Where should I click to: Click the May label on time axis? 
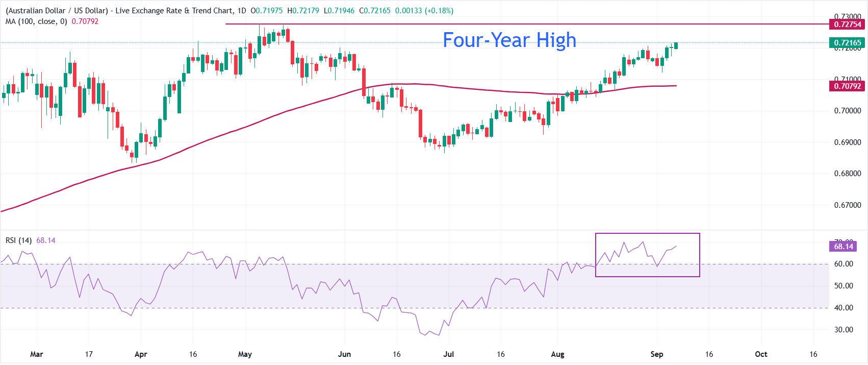[245, 354]
